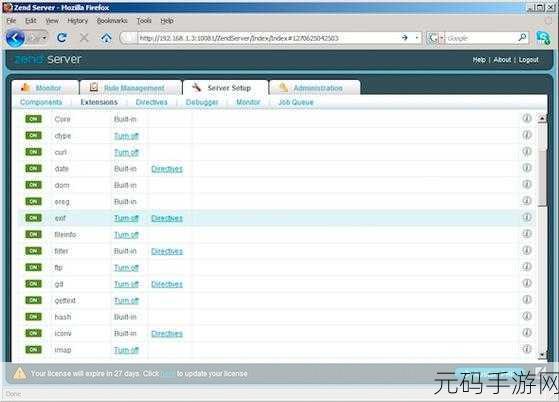Viewport: 559px width, 402px height.
Task: Click the ON status badge for Core
Action: coord(33,119)
